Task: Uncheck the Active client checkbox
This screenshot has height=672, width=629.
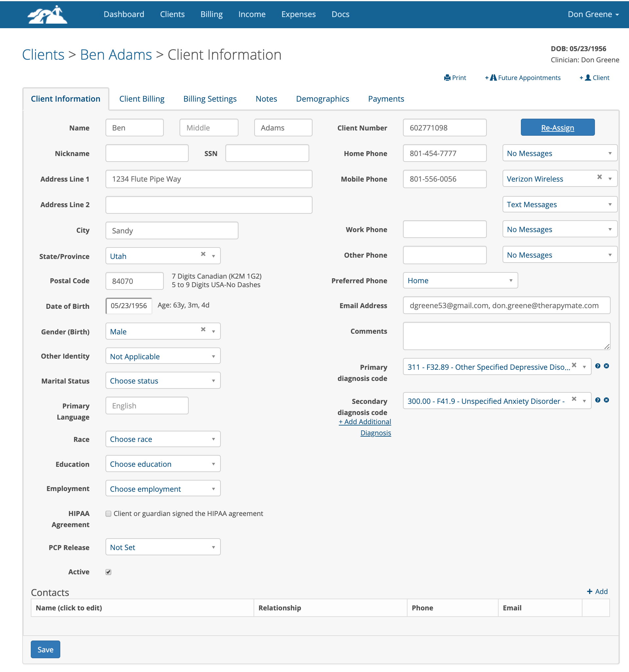Action: pos(108,572)
